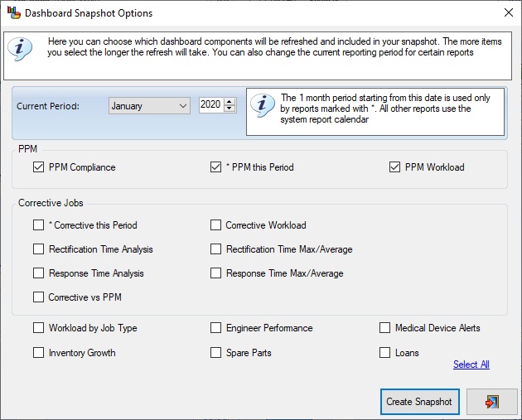Click the info icon beside period note

263,105
